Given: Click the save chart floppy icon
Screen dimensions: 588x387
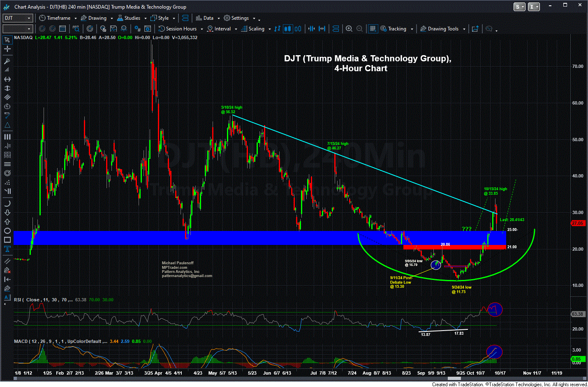Looking at the screenshot, I should tap(113, 29).
